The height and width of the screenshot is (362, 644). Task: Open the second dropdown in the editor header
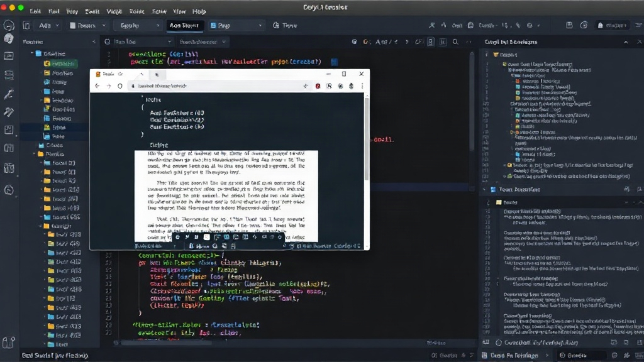pos(202,42)
